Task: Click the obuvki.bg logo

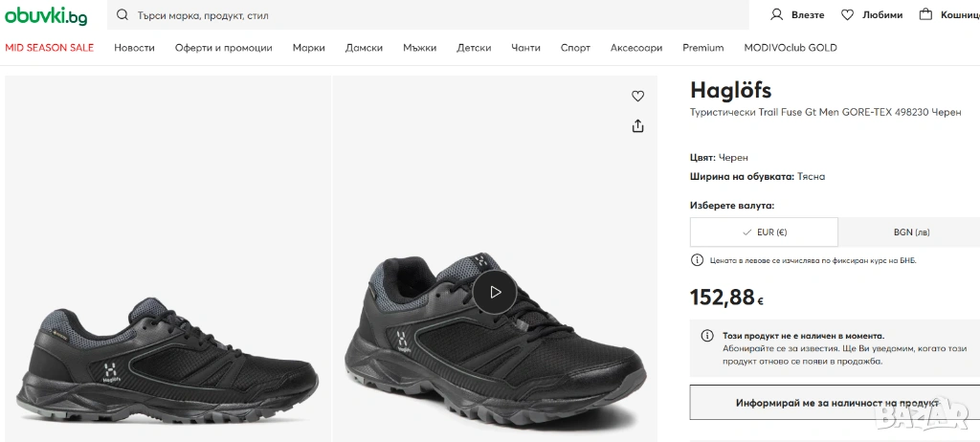Action: [46, 15]
